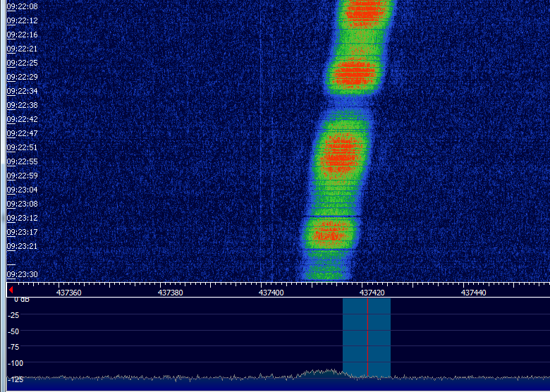Tune to the 437420 frequency label

(372, 293)
